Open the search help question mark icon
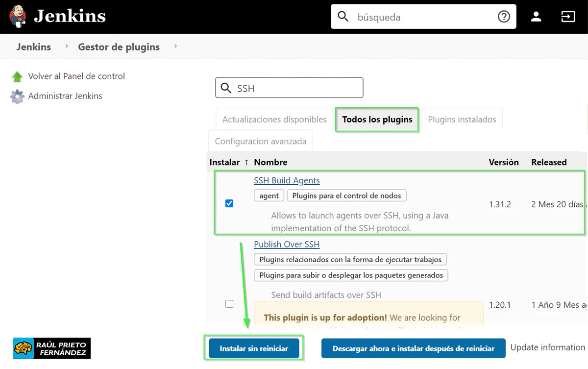 503,17
